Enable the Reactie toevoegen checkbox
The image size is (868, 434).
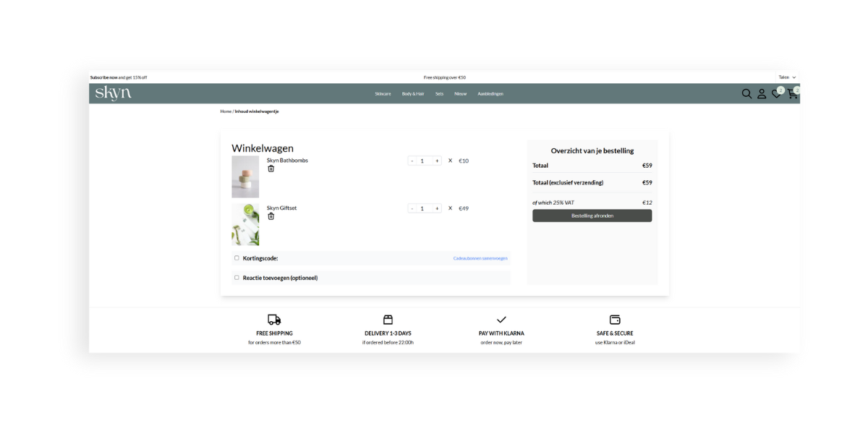tap(237, 277)
